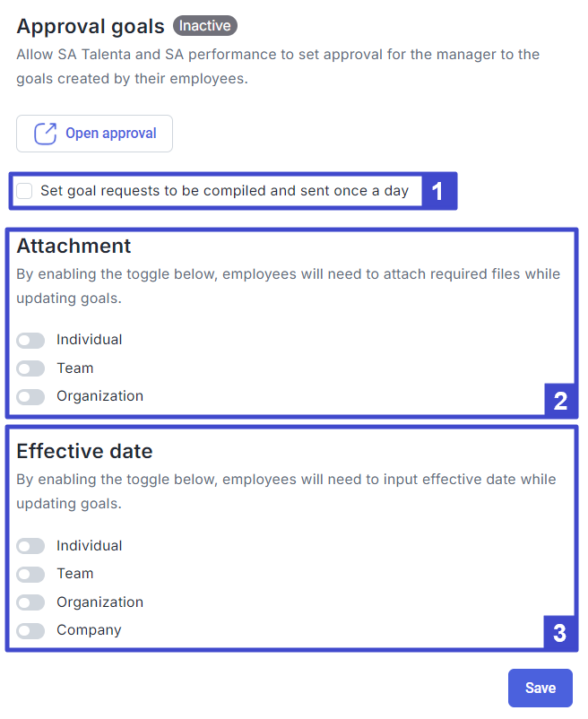This screenshot has width=588, height=719.
Task: Switch on the Attachment Organization toggle
Action: pyautogui.click(x=30, y=396)
